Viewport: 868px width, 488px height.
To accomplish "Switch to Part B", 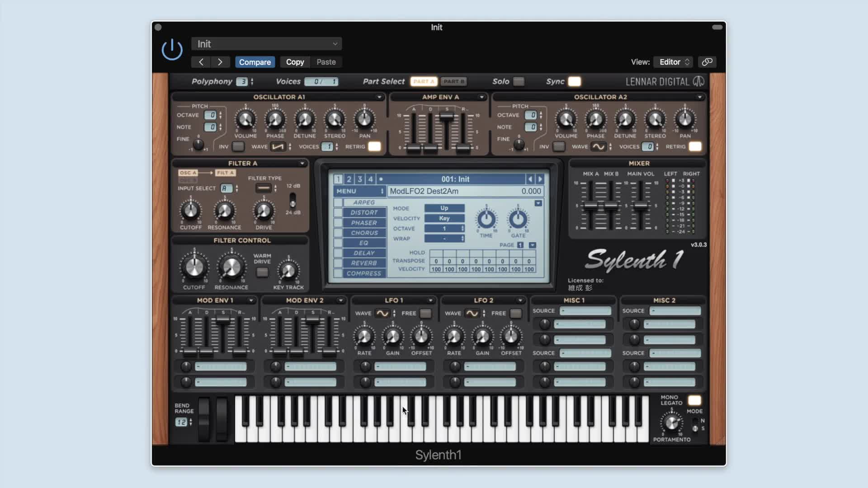I will click(453, 81).
